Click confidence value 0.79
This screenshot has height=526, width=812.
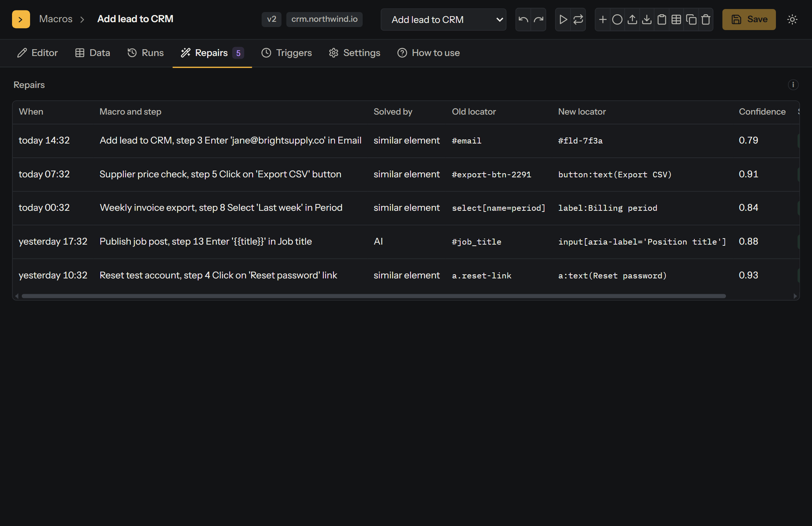point(748,141)
